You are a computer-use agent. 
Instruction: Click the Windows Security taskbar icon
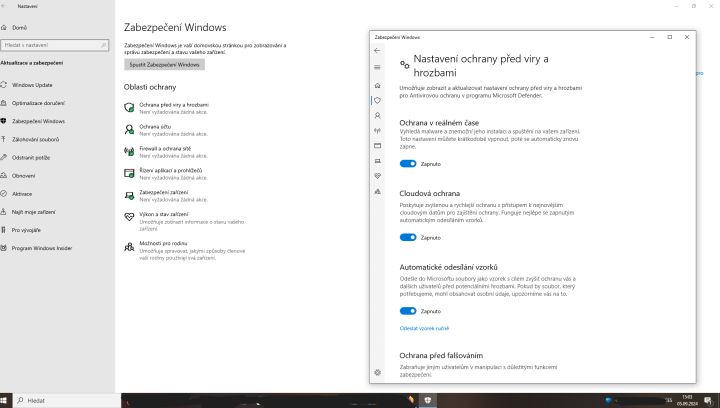(x=428, y=400)
